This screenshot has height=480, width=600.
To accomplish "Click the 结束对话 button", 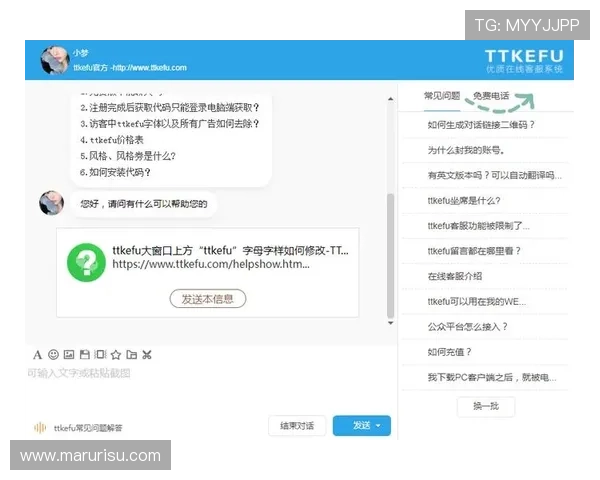I will pyautogui.click(x=297, y=426).
